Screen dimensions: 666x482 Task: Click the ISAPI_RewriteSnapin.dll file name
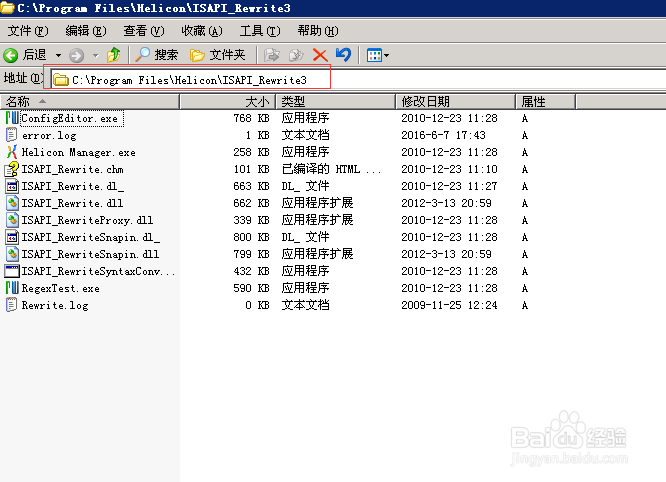click(90, 254)
